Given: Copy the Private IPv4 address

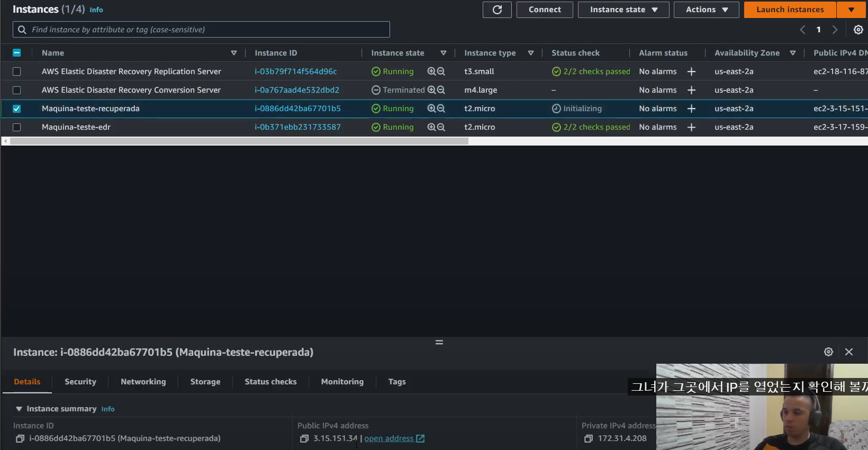Looking at the screenshot, I should [589, 438].
